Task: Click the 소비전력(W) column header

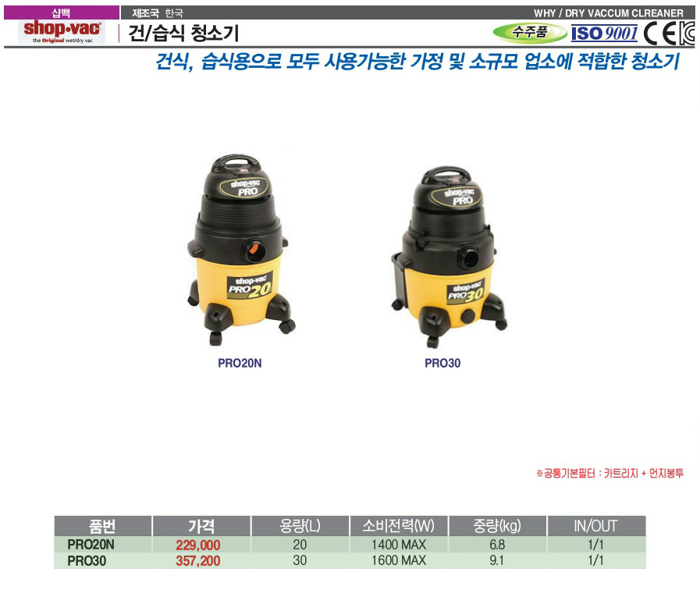Action: 398,525
